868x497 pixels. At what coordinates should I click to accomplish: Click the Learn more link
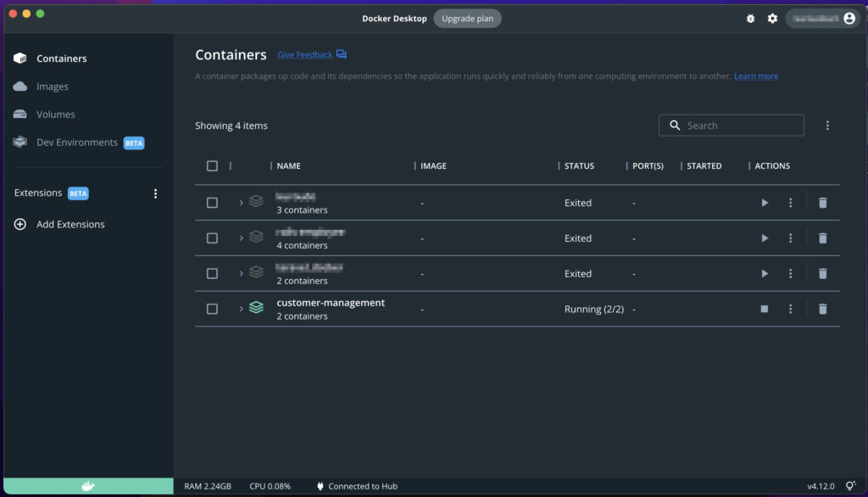[x=755, y=76]
